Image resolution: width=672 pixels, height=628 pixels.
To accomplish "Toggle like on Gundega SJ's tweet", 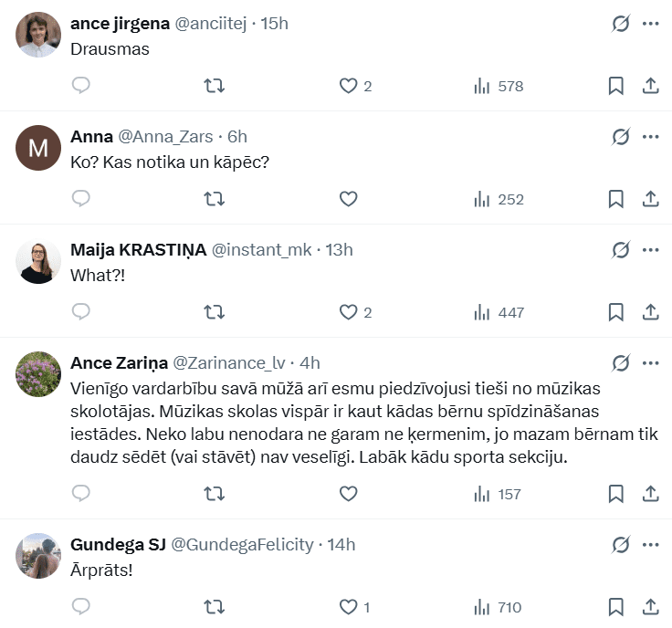I will point(348,607).
